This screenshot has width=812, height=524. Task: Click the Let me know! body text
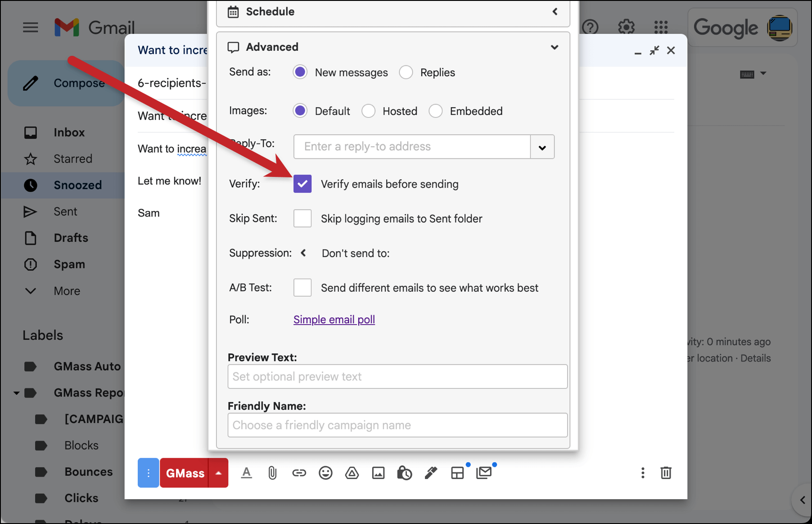coord(169,181)
